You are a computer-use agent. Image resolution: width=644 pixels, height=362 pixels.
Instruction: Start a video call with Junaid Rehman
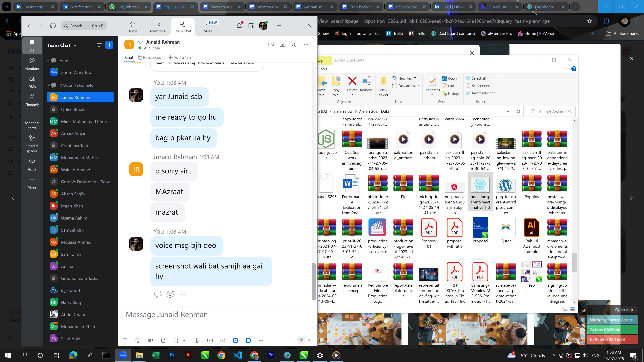tap(271, 45)
